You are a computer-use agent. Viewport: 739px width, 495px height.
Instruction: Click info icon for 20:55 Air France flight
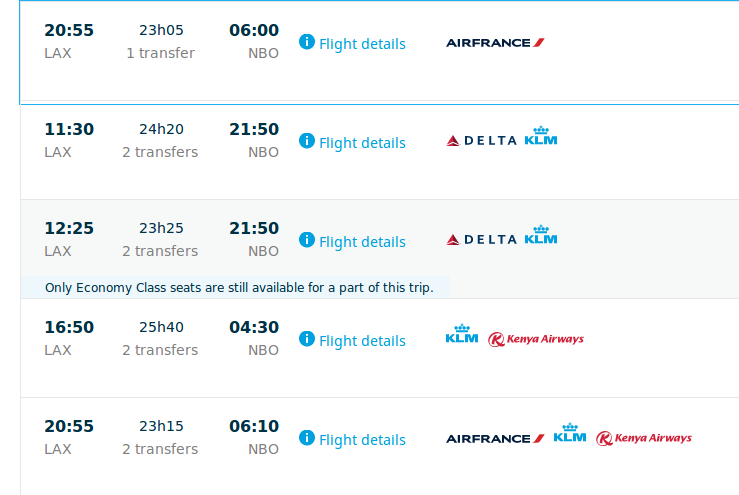(x=307, y=42)
